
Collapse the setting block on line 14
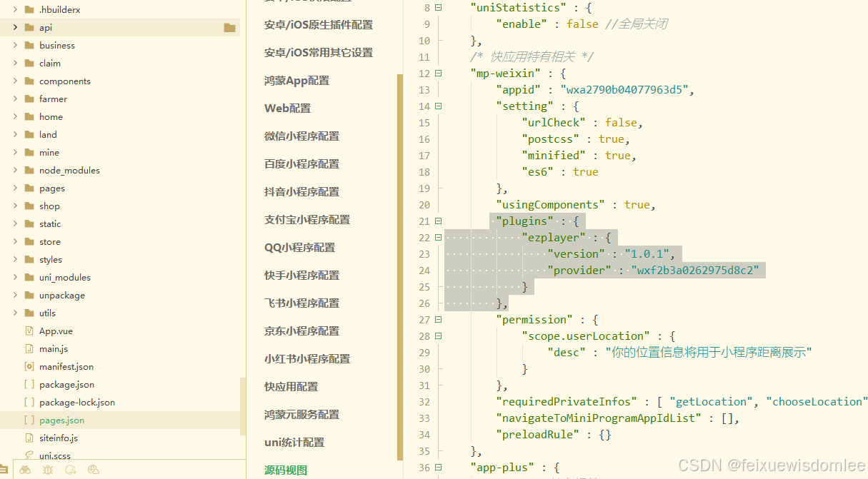[439, 106]
